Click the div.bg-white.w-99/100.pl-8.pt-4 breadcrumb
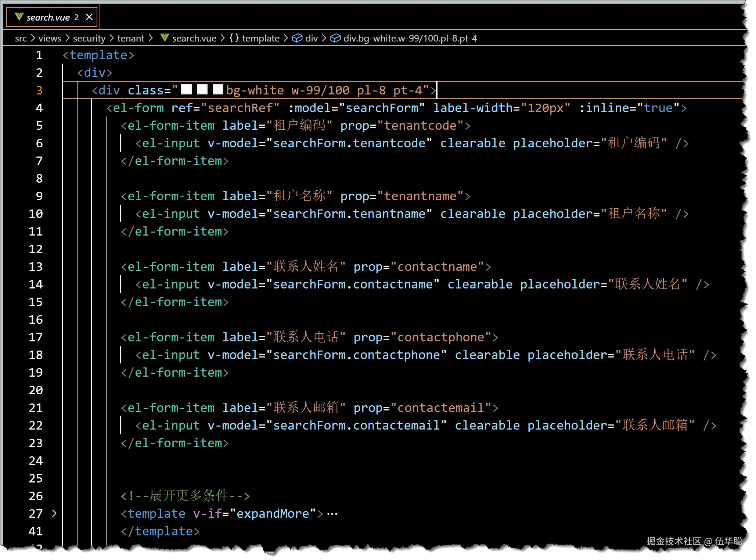Screen dimensions: 756x560 [x=410, y=38]
